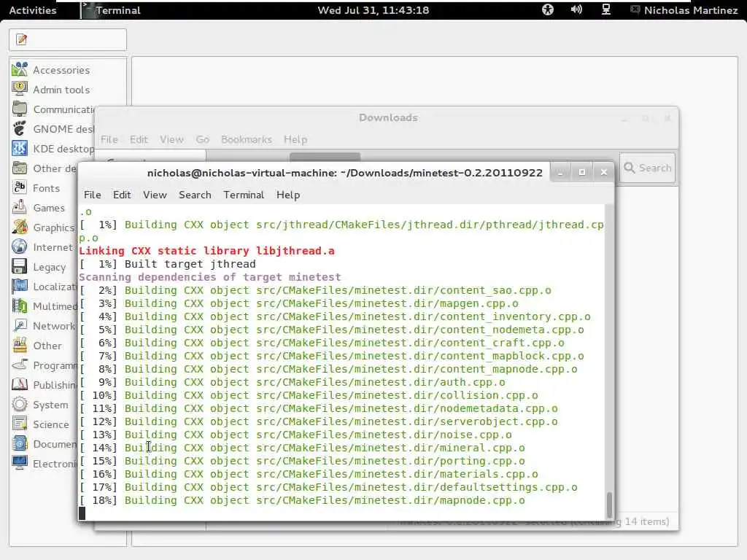Click the edit icon in search box
The width and height of the screenshot is (747, 560).
[x=21, y=39]
